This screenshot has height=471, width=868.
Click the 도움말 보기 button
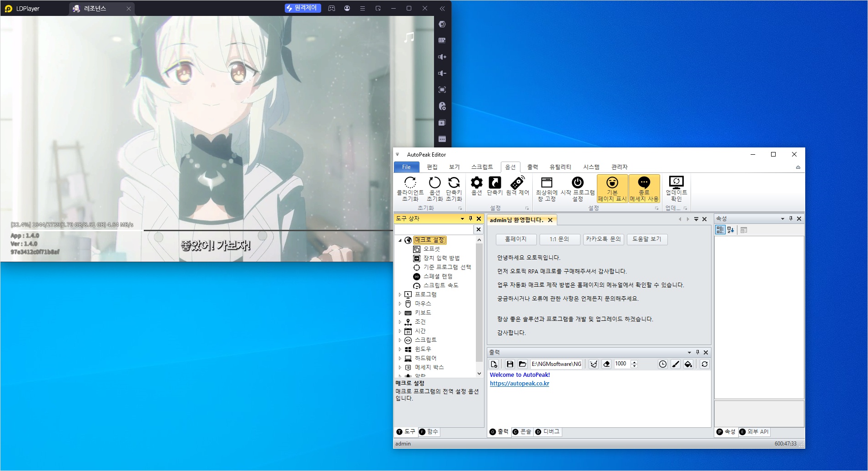click(647, 239)
